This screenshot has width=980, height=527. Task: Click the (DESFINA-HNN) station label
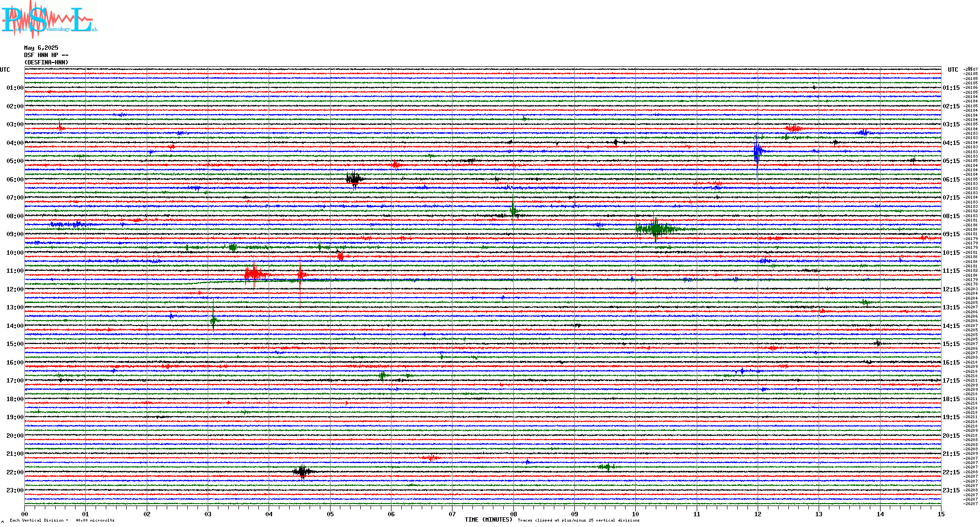point(46,62)
